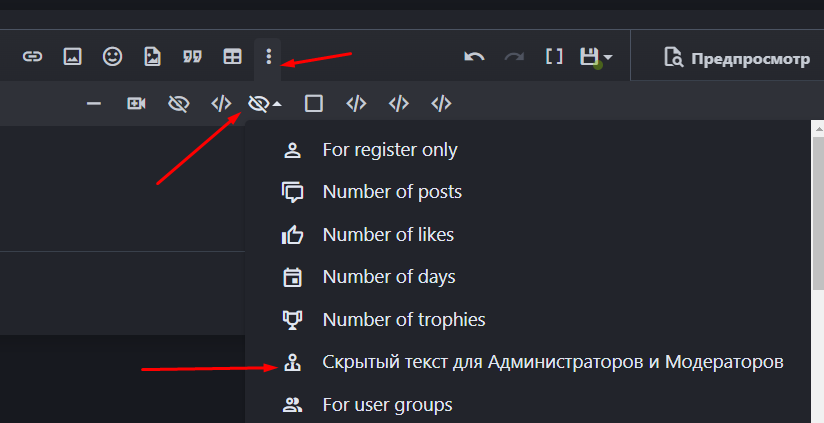Click the media embed camera icon
The height and width of the screenshot is (423, 824).
[136, 103]
